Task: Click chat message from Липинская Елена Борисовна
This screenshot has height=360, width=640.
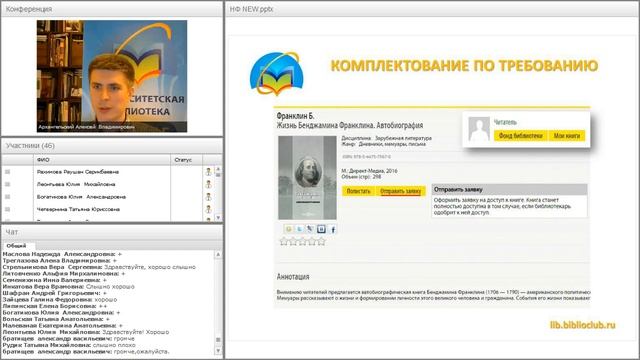Action: pyautogui.click(x=55, y=306)
